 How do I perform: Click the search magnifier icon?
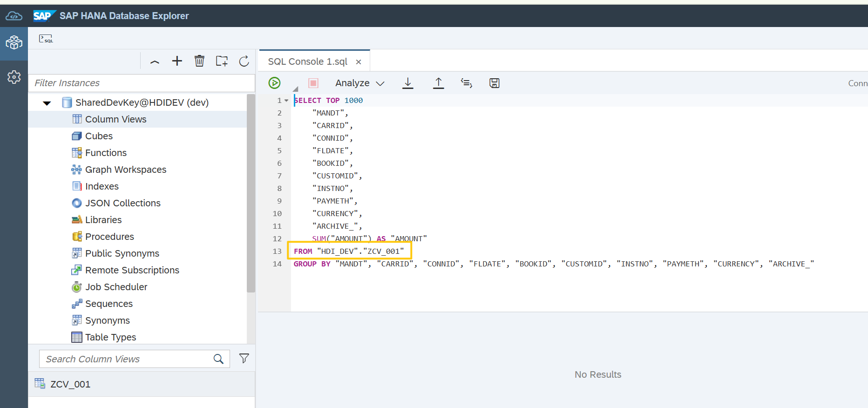(218, 359)
